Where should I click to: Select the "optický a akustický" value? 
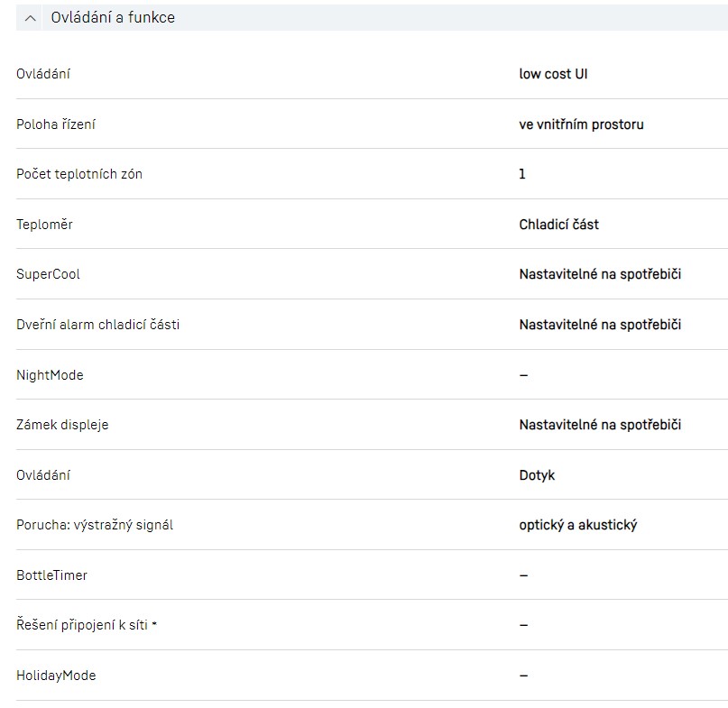click(577, 525)
